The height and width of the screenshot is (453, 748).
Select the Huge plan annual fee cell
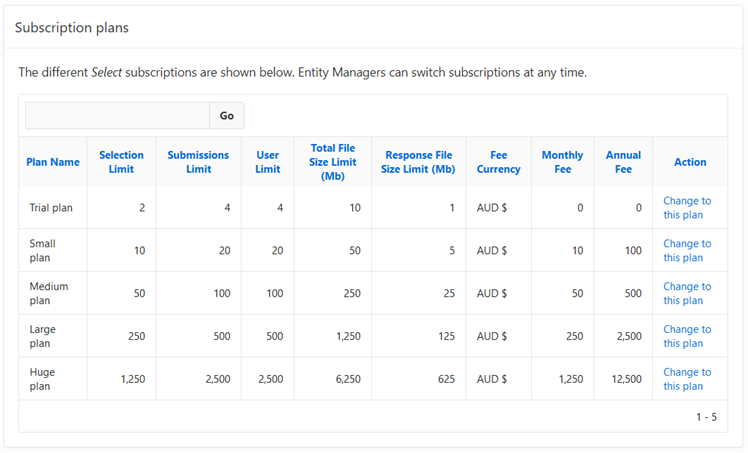(625, 380)
